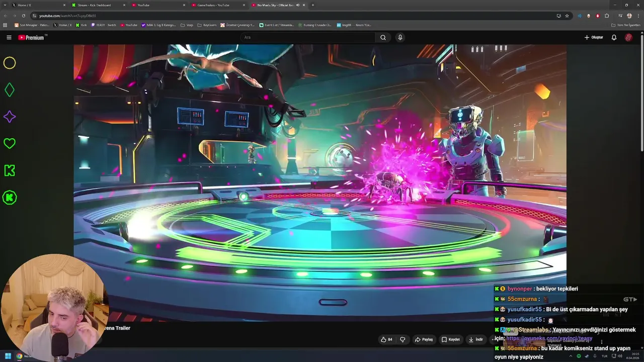Viewport: 644px width, 362px height.
Task: Click the green diamond overlay icon
Action: (x=10, y=90)
